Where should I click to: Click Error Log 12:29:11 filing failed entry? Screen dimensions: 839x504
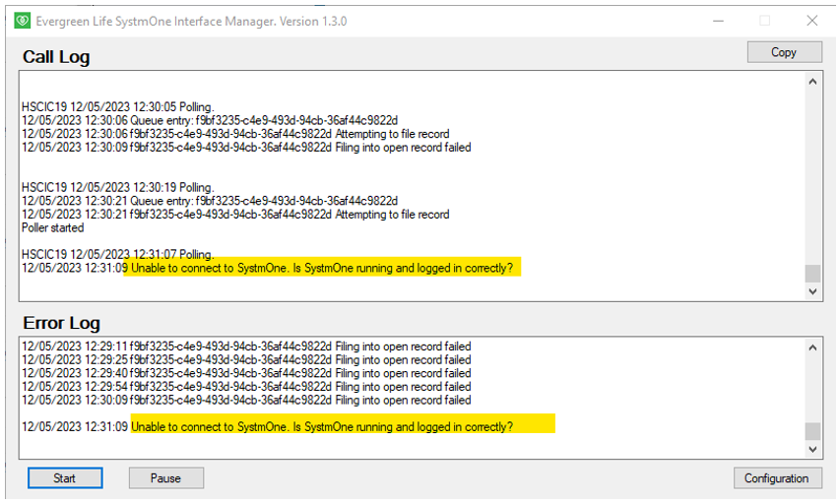[246, 346]
